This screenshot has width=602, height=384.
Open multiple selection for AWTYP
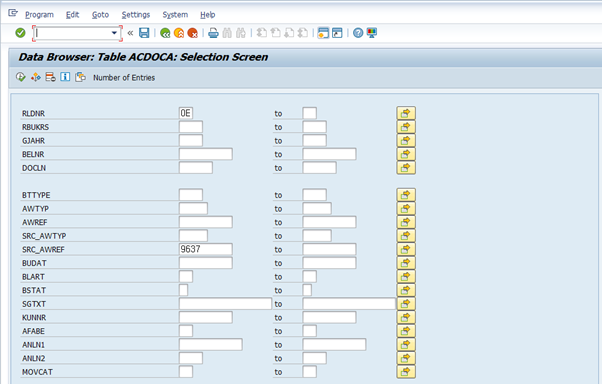[406, 209]
